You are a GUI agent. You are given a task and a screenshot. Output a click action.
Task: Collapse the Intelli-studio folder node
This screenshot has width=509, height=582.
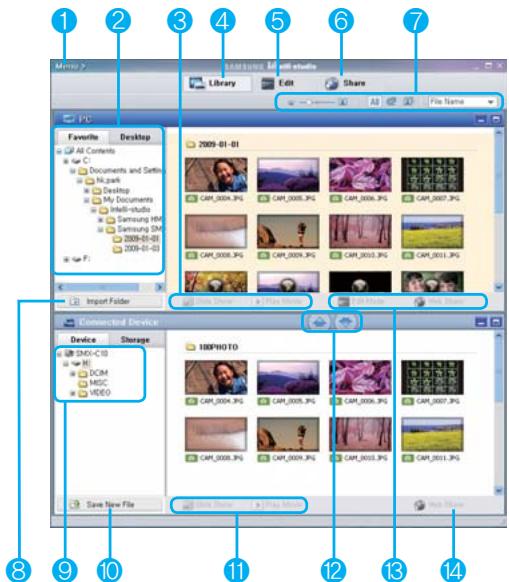click(94, 210)
